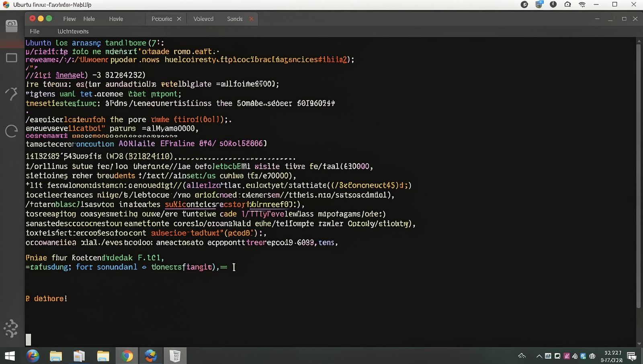Open the yellow folder icon in taskbar
Viewport: 643px width, 364px height.
(x=103, y=356)
